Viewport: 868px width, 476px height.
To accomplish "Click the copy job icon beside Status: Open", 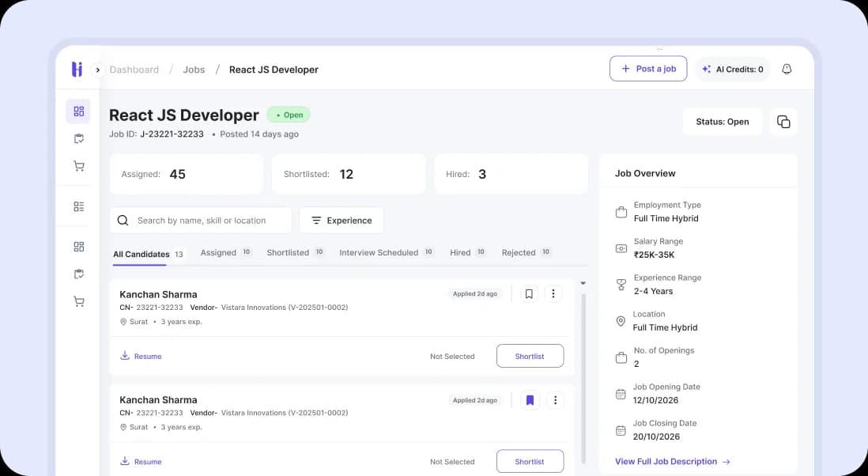I will point(783,121).
